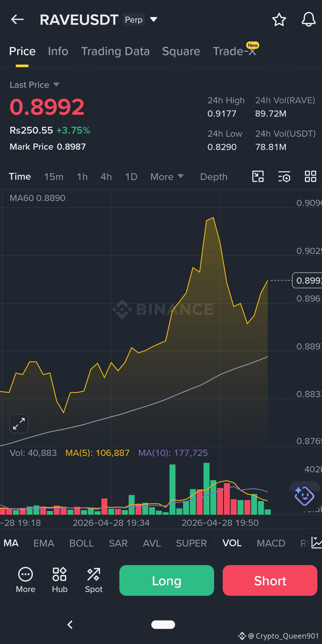The height and width of the screenshot is (644, 322).
Task: Toggle the BOLL indicator
Action: (x=81, y=543)
